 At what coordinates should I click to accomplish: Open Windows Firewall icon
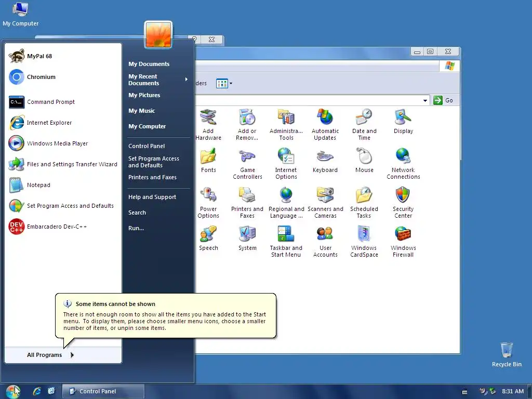[x=403, y=242]
